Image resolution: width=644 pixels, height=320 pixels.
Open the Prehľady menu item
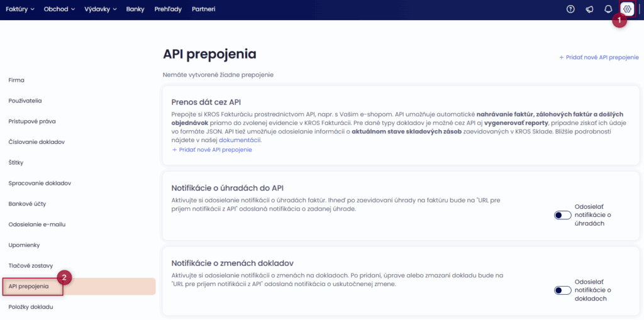[x=167, y=9]
